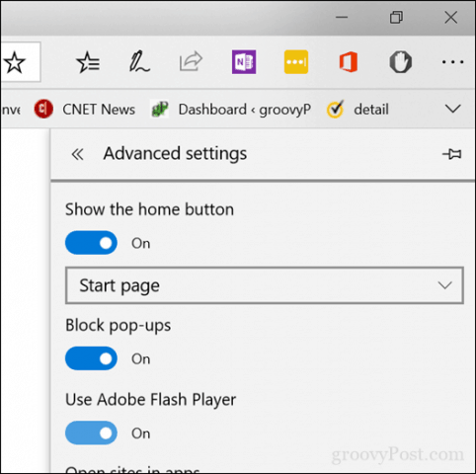Toggle Use Adobe Flash Player off
476x474 pixels.
pyautogui.click(x=91, y=433)
